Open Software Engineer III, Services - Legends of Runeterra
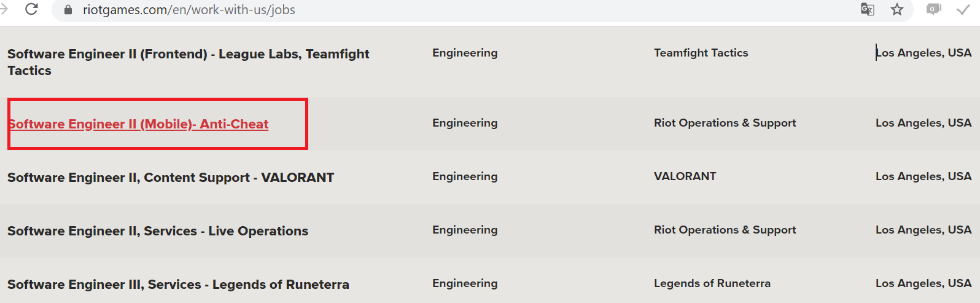The image size is (980, 303). click(x=178, y=285)
